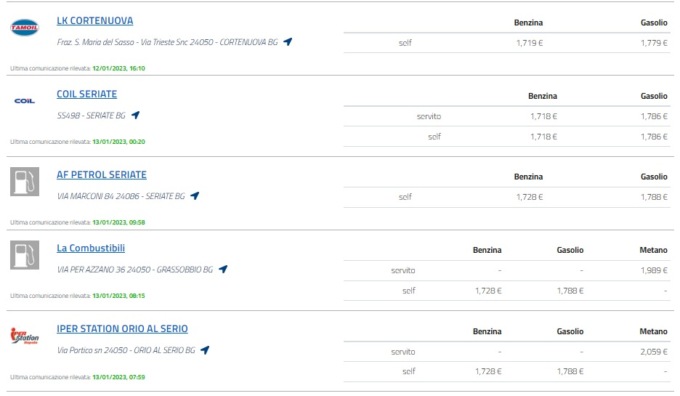Image resolution: width=680 pixels, height=396 pixels.
Task: Open the IPER STATION ORIO AL SERIO link
Action: pyautogui.click(x=122, y=329)
